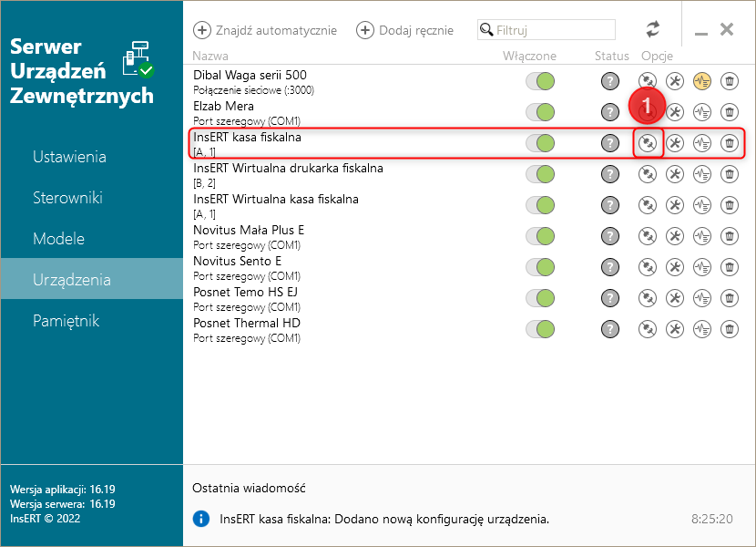This screenshot has width=756, height=547.
Task: Turn off InsERT kasa fiskalna switch
Action: click(540, 143)
